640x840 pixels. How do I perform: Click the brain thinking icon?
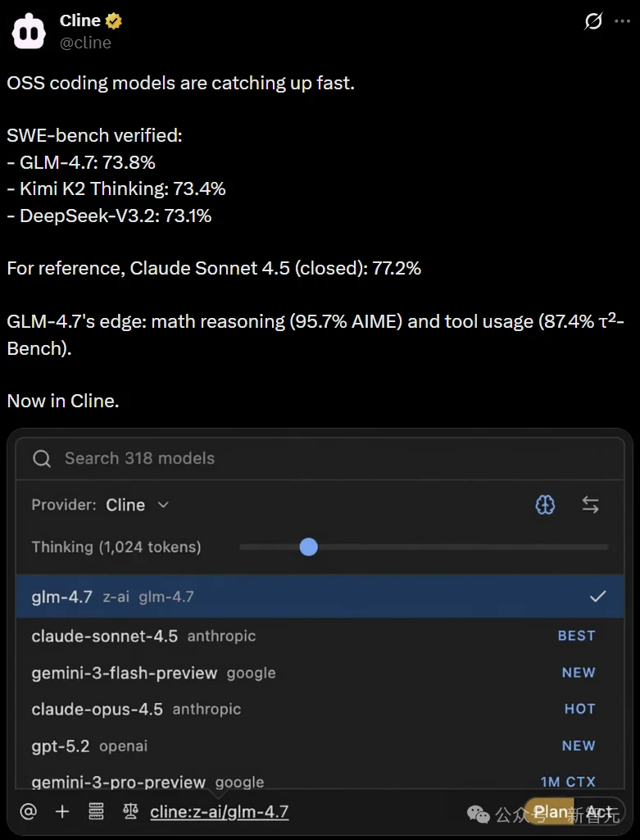545,505
